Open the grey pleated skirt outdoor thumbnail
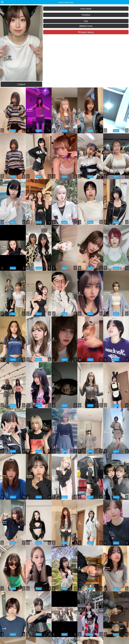This screenshot has width=129, height=644. 64,431
